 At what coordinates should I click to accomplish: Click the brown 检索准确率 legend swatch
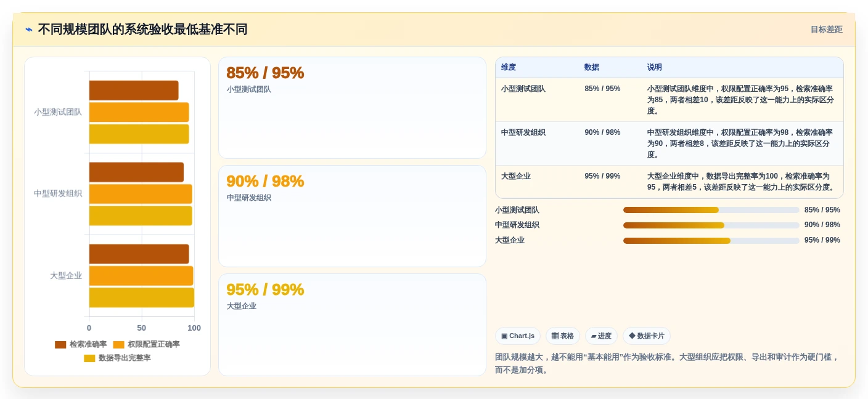[x=60, y=345]
